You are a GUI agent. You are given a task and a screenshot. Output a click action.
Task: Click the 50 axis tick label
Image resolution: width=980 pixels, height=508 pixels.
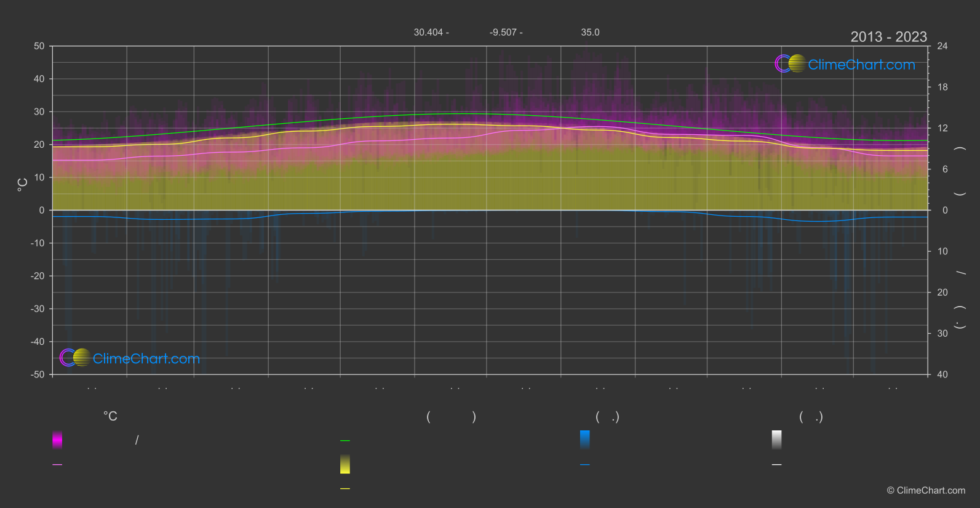click(39, 46)
